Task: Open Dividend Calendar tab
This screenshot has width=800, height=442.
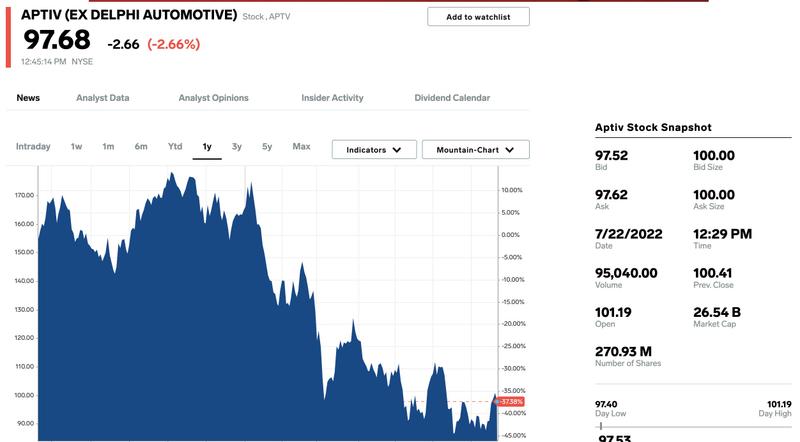Action: pyautogui.click(x=452, y=98)
